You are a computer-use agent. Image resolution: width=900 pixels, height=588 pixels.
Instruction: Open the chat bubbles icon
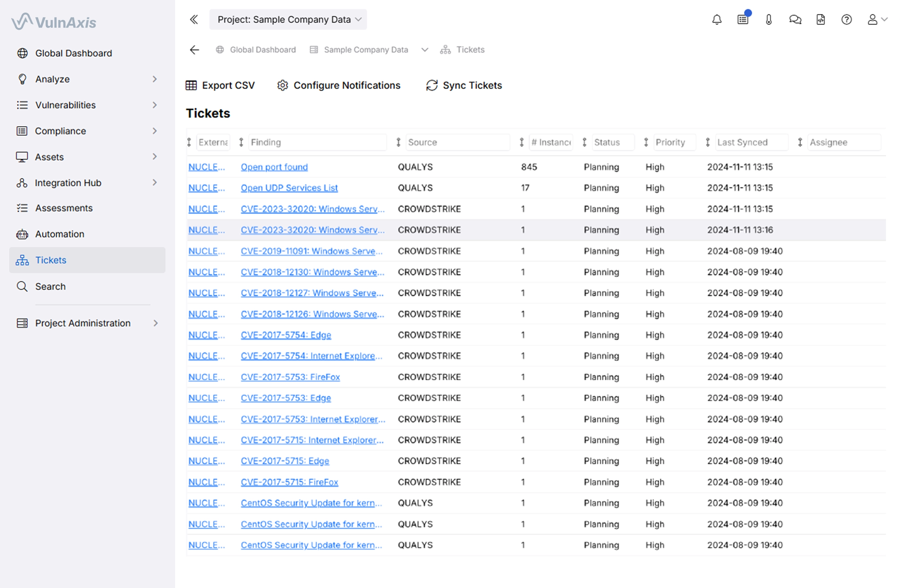coord(795,19)
